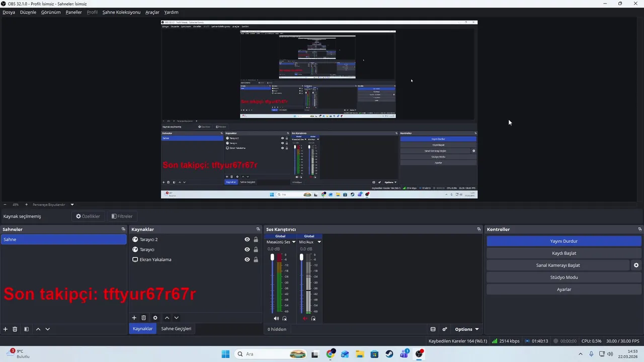Open scene filters icon in Sahneler panel

tap(26, 329)
